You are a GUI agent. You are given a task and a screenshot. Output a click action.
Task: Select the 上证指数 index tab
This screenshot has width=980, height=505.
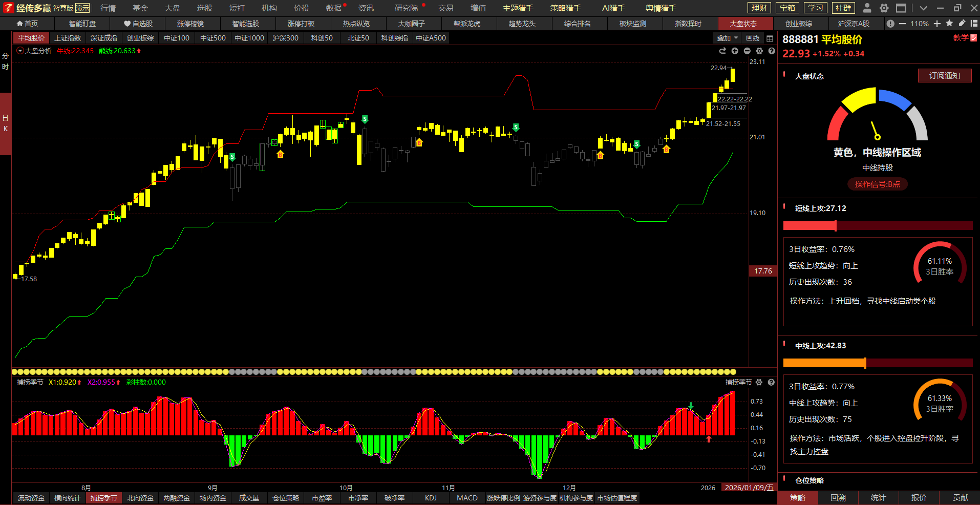click(x=68, y=38)
